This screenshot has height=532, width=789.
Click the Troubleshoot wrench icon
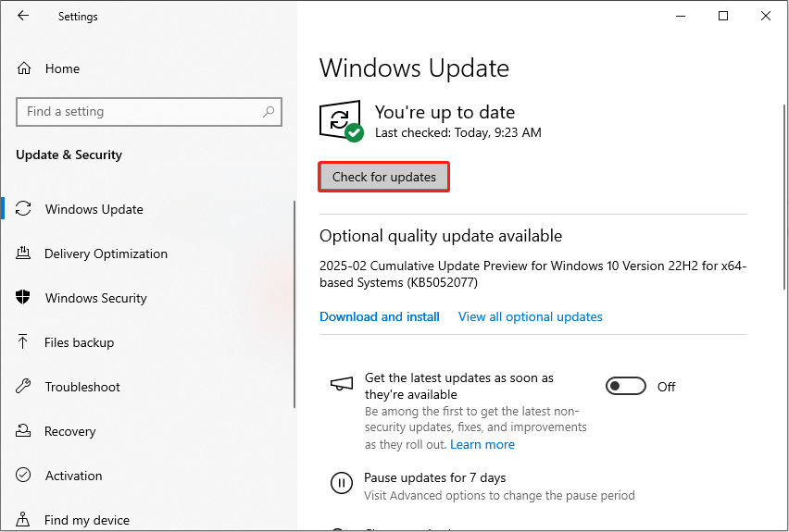click(x=24, y=387)
